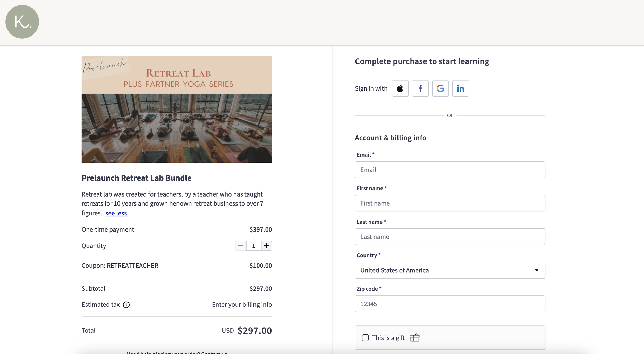The width and height of the screenshot is (644, 354).
Task: Click the Total amount 'USD $297.00'
Action: (247, 331)
